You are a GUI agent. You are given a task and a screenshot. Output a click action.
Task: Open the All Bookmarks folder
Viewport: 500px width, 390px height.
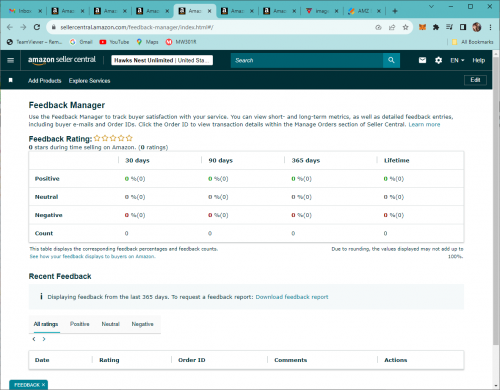472,42
